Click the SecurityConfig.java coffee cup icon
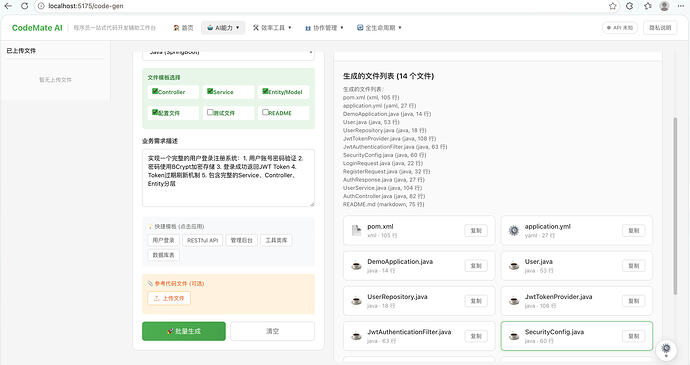This screenshot has width=690, height=365. pyautogui.click(x=514, y=336)
